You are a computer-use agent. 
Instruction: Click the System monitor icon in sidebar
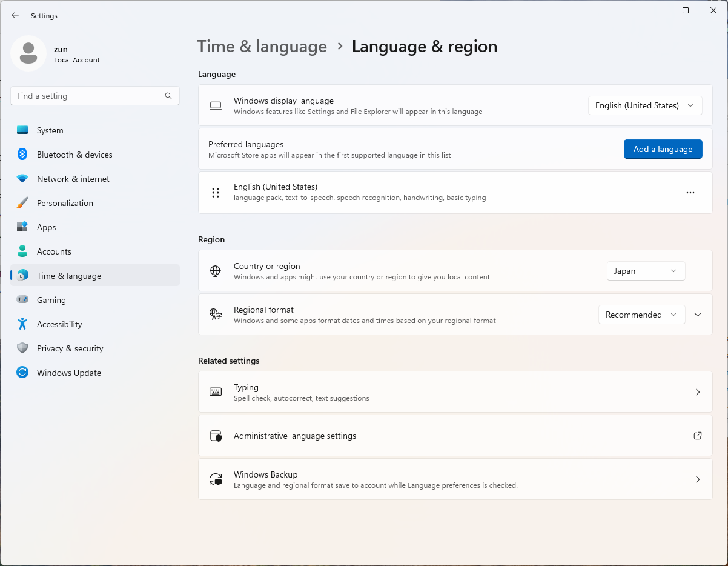pos(22,130)
